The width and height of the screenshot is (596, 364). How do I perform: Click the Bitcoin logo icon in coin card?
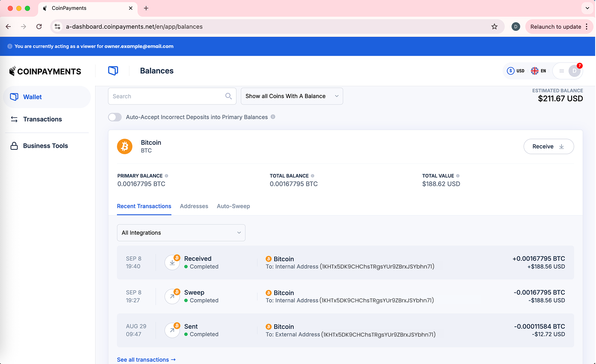click(125, 146)
